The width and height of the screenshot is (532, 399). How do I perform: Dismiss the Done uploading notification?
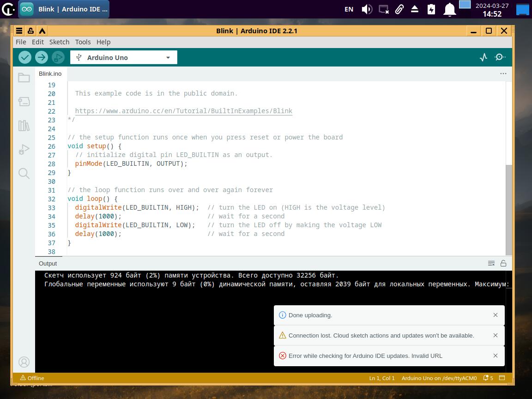click(496, 315)
